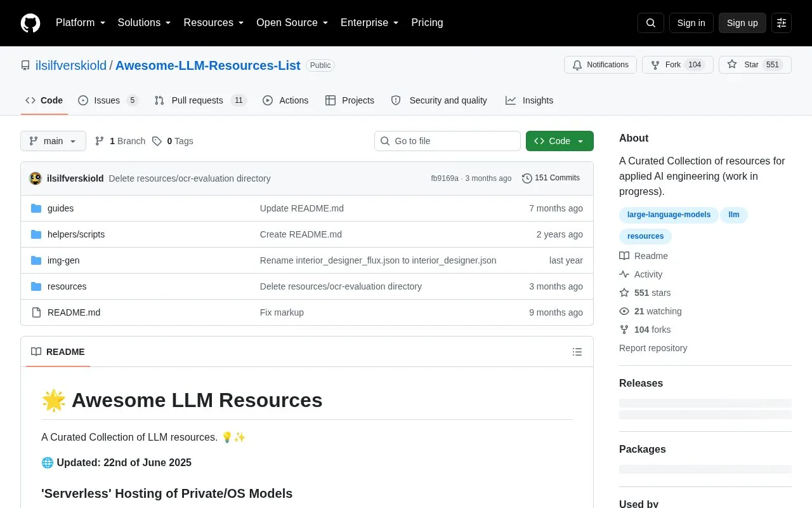
Task: Expand the Solutions menu
Action: (x=145, y=23)
